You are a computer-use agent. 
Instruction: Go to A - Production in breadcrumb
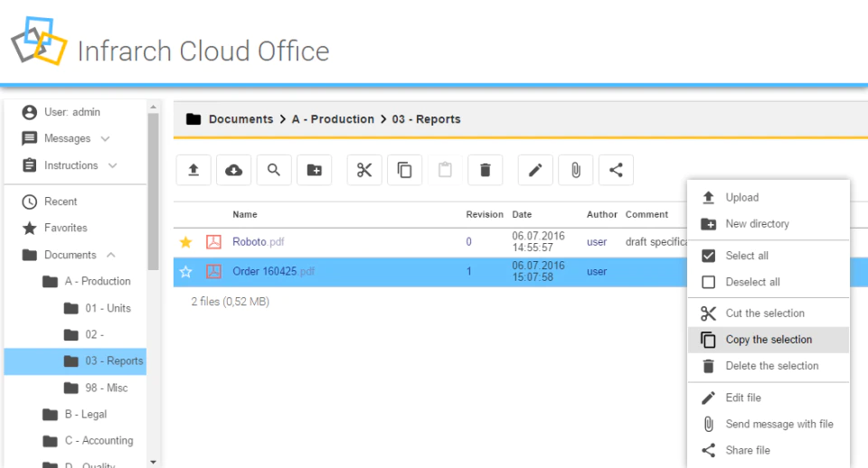pyautogui.click(x=333, y=119)
